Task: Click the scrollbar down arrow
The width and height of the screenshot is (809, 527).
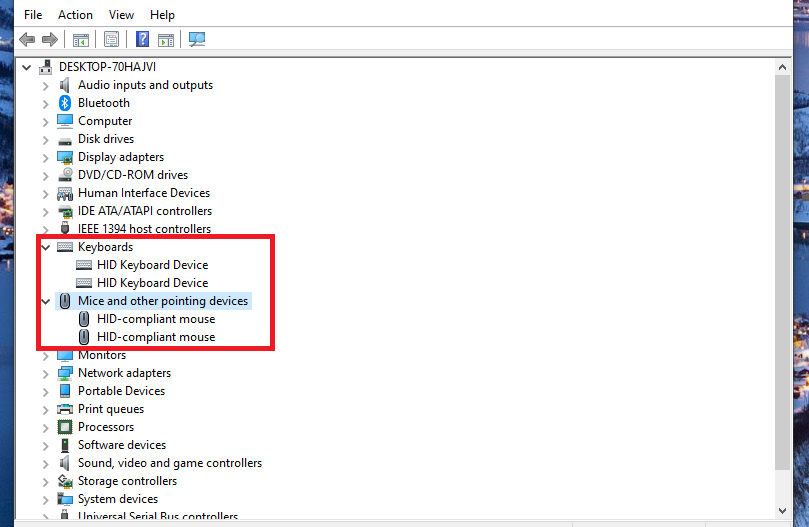Action: coord(782,511)
